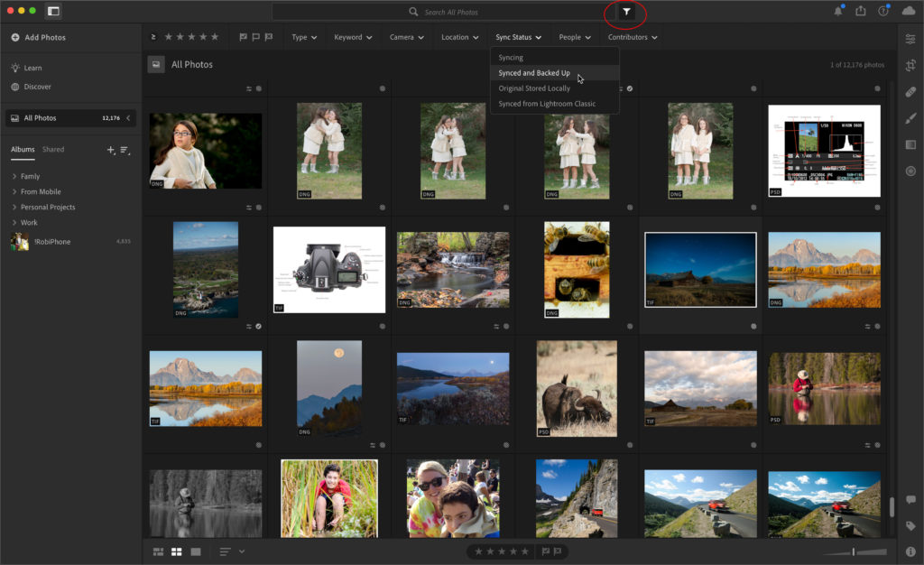Click the funnel filter icon beside search

[627, 12]
